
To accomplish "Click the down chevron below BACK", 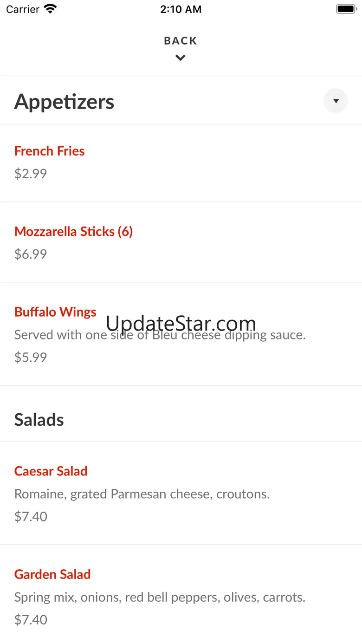I will [x=181, y=58].
